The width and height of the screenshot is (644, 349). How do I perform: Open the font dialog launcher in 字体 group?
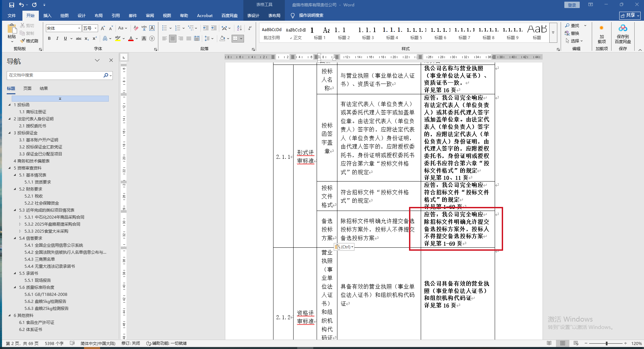tap(156, 49)
